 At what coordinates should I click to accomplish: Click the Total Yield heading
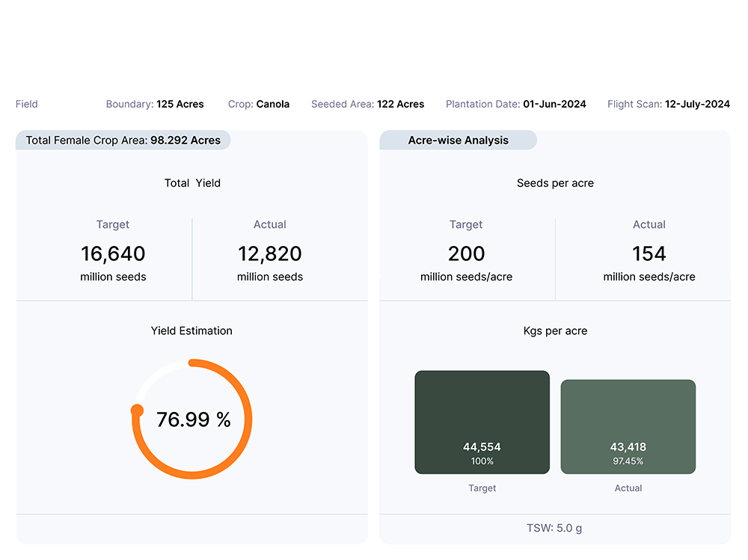click(192, 182)
